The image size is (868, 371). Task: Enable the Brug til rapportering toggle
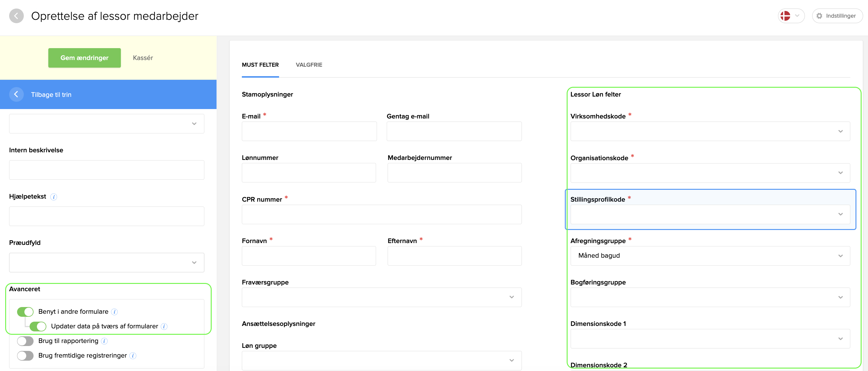tap(25, 341)
